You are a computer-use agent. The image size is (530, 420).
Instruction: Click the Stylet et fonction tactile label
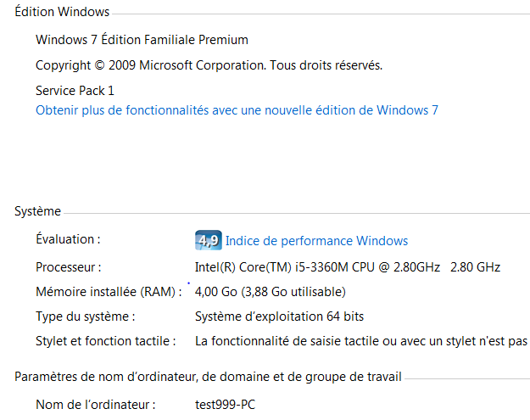click(105, 341)
